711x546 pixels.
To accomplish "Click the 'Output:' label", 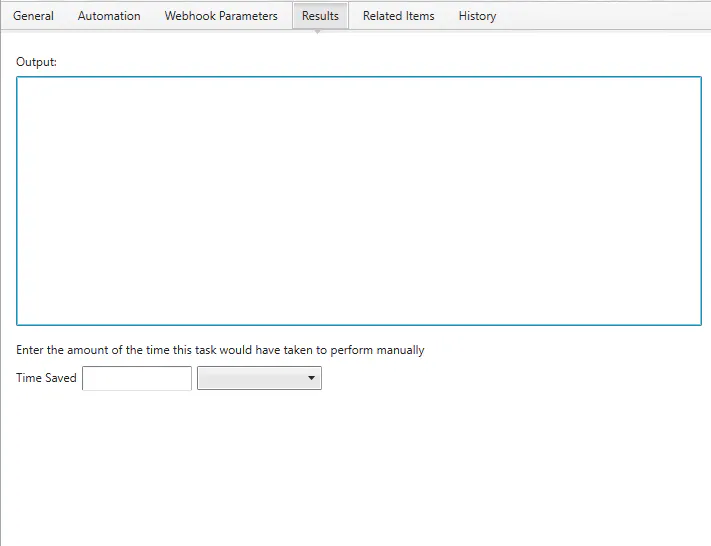I will click(36, 62).
